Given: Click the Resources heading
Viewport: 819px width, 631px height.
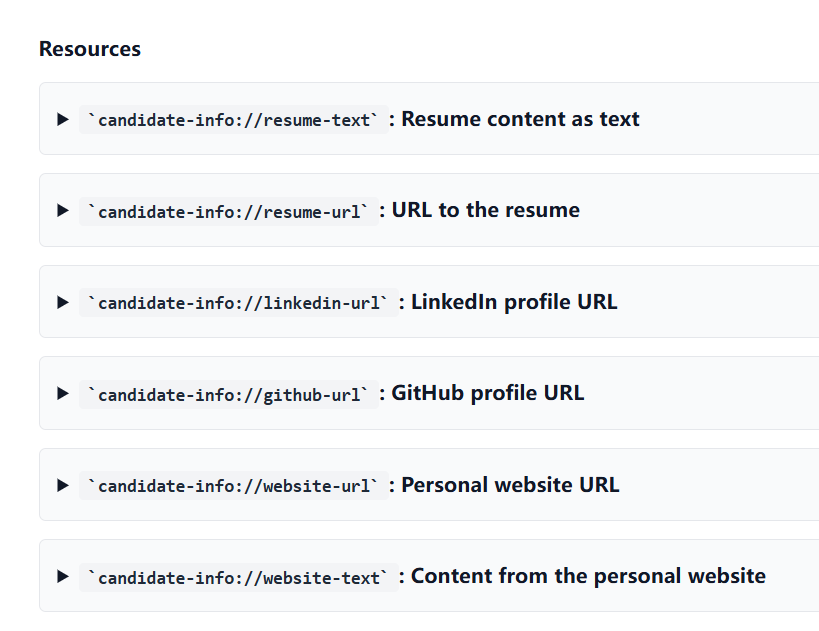Looking at the screenshot, I should pyautogui.click(x=89, y=48).
